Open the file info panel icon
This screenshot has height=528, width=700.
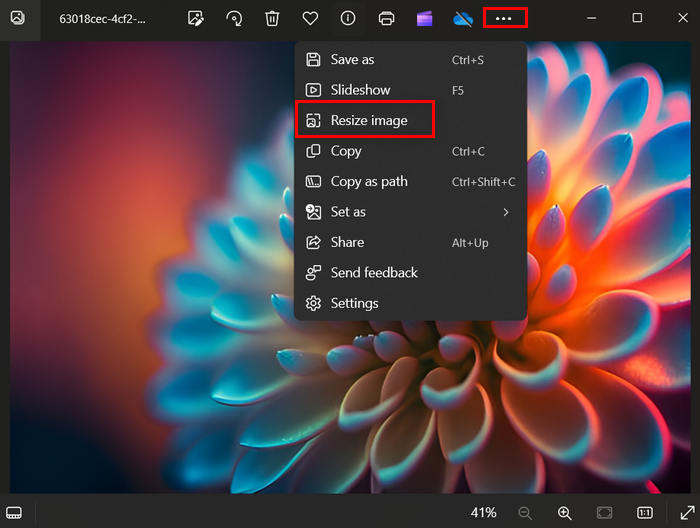click(348, 18)
